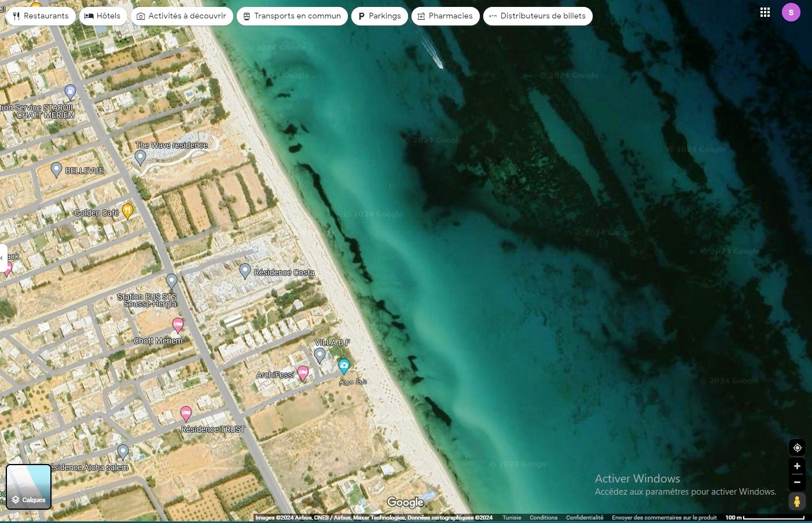Activate Street View pegman

tap(797, 502)
